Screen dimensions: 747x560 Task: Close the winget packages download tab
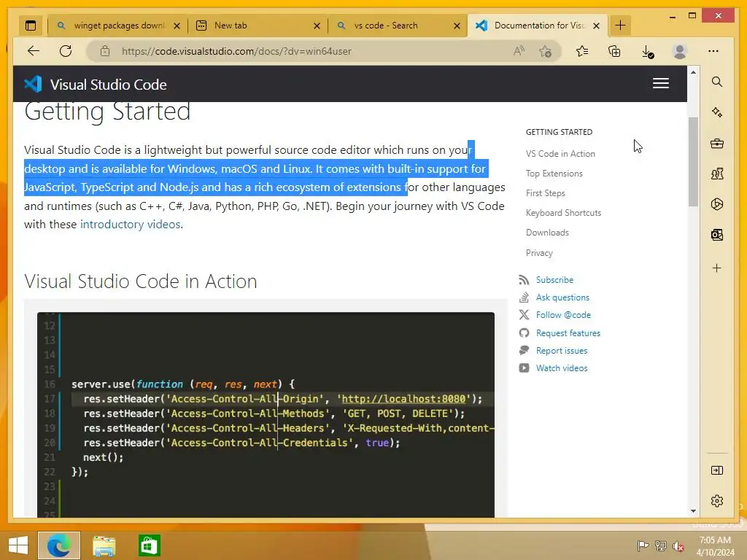pyautogui.click(x=177, y=26)
